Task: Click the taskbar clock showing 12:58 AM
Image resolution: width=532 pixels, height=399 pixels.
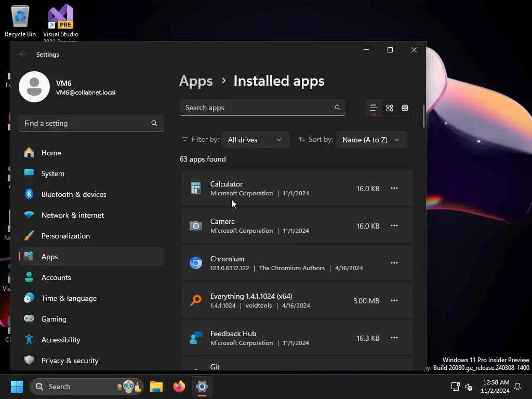Action: (495, 387)
